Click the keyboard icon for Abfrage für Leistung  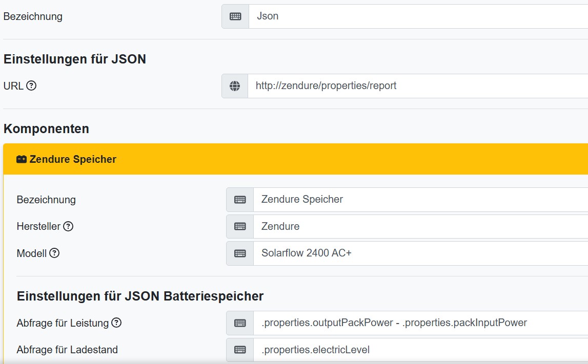239,323
